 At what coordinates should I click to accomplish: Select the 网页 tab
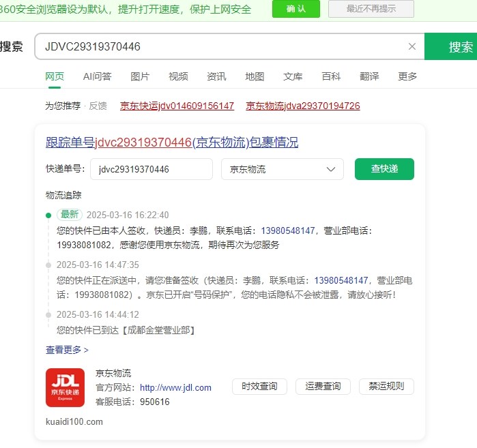pyautogui.click(x=55, y=76)
